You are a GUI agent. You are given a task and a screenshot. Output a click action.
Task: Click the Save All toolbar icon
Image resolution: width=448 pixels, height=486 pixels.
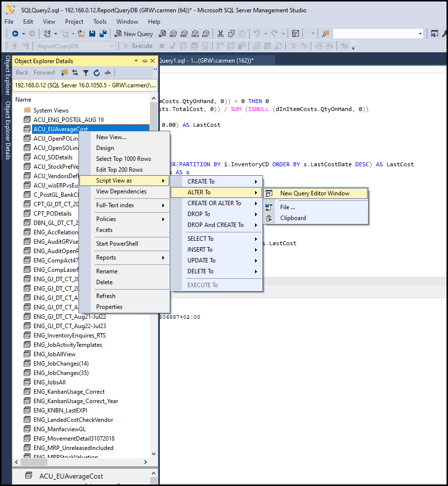point(103,34)
